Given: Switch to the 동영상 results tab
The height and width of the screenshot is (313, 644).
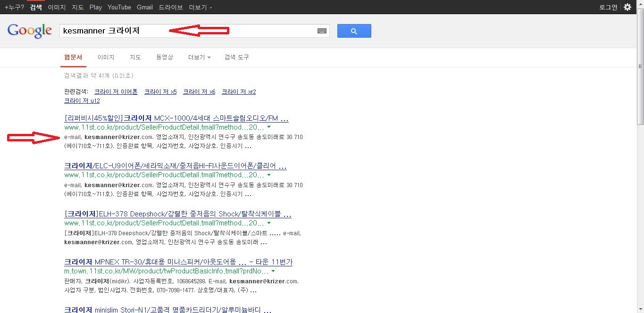Looking at the screenshot, I should tap(165, 57).
